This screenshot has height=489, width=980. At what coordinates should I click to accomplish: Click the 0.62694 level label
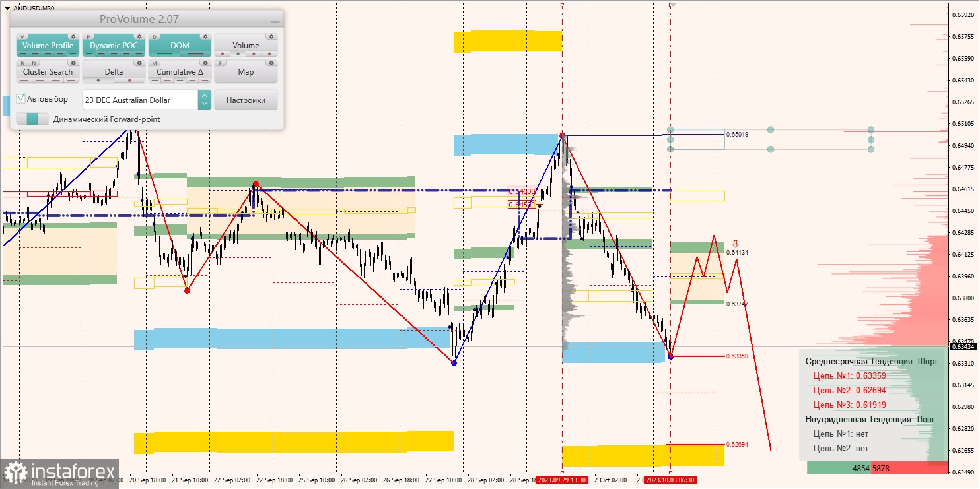coord(737,444)
